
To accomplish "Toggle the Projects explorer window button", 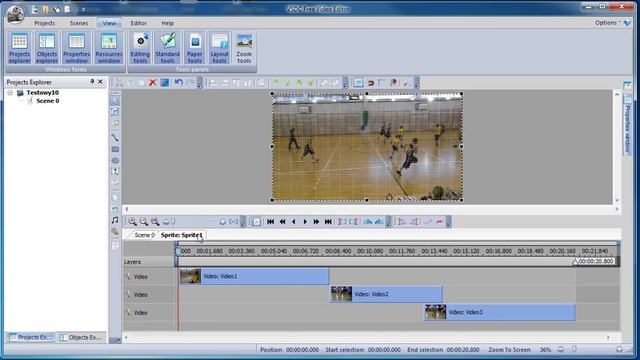I will [x=19, y=48].
